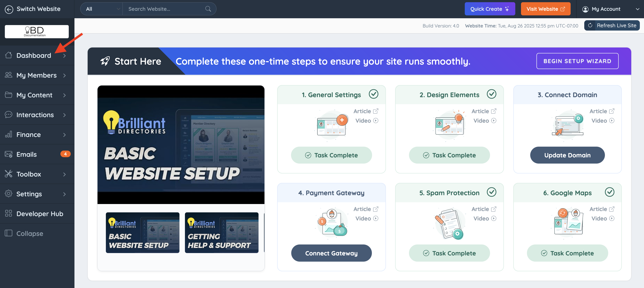644x288 pixels.
Task: Open the Google Maps article link icon
Action: click(x=612, y=209)
